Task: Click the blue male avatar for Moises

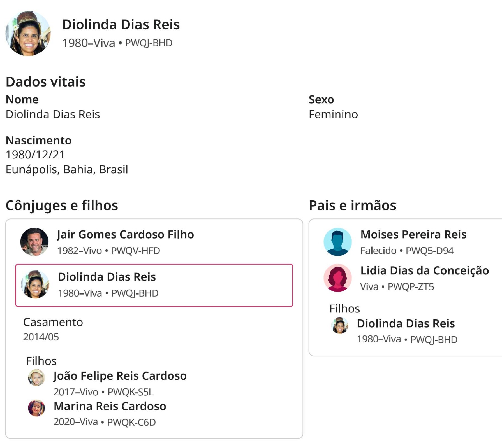Action: pyautogui.click(x=337, y=242)
